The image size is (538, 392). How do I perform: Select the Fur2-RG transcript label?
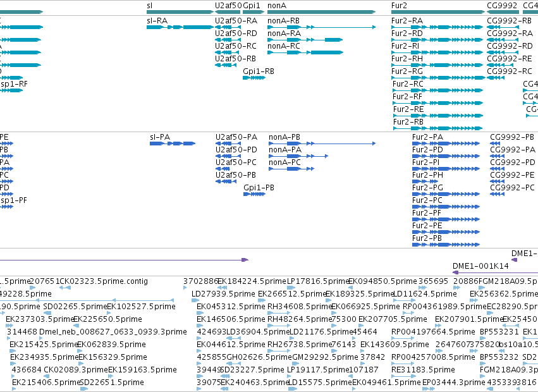click(407, 71)
